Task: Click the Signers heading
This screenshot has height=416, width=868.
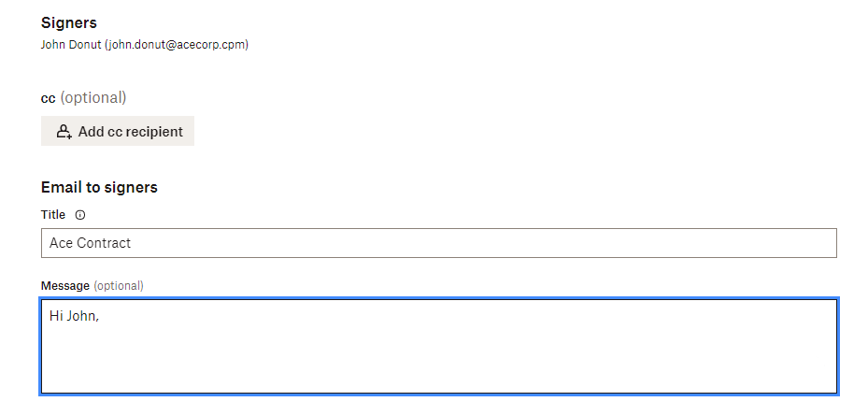Action: pyautogui.click(x=69, y=22)
